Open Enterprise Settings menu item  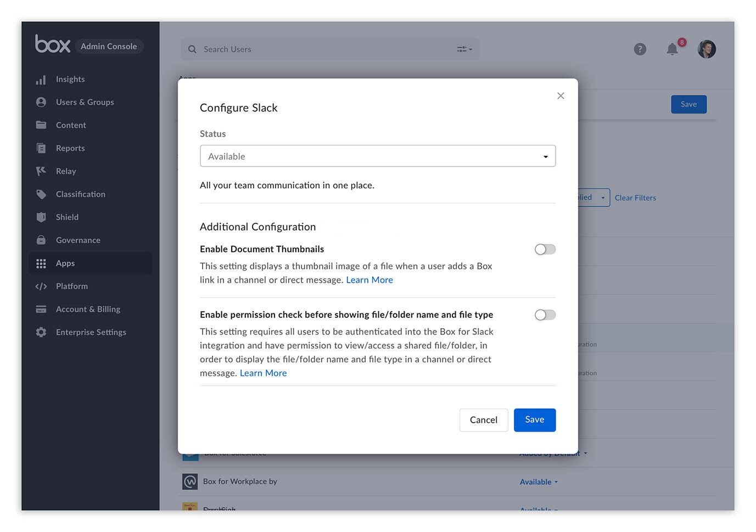tap(91, 332)
